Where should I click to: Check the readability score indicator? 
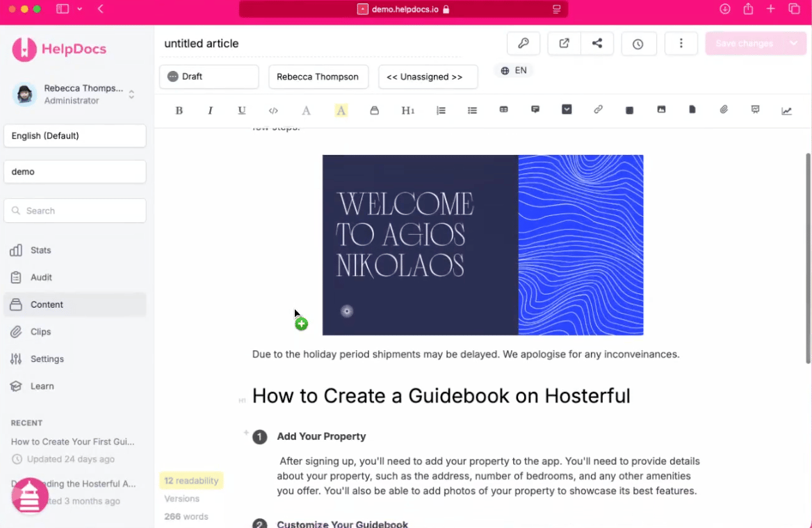click(x=190, y=480)
